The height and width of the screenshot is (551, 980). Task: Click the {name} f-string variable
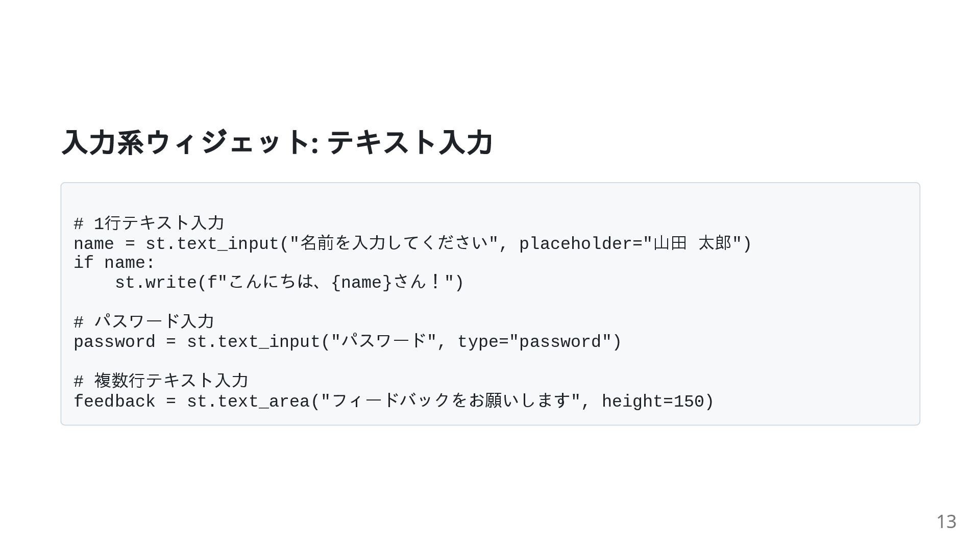click(361, 283)
